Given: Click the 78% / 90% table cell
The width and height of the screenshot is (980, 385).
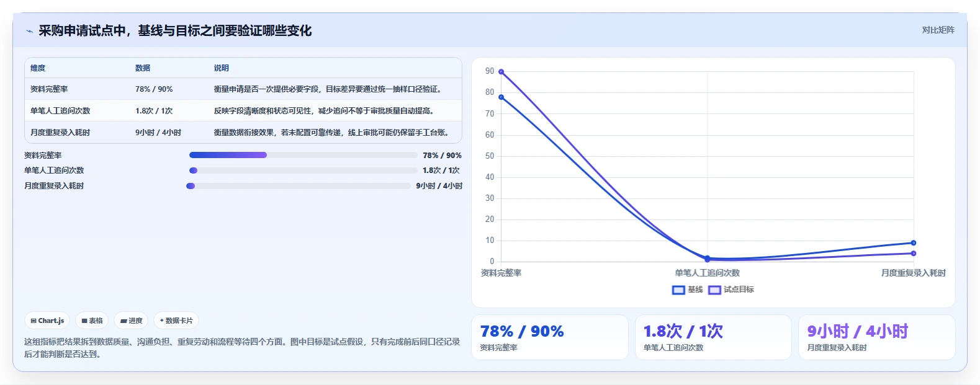Looking at the screenshot, I should [x=154, y=89].
